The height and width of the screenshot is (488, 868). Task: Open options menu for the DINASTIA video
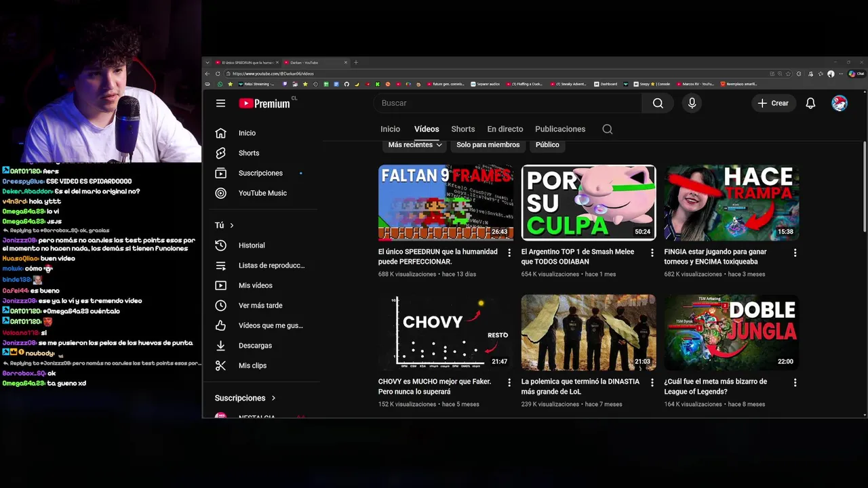(x=652, y=382)
